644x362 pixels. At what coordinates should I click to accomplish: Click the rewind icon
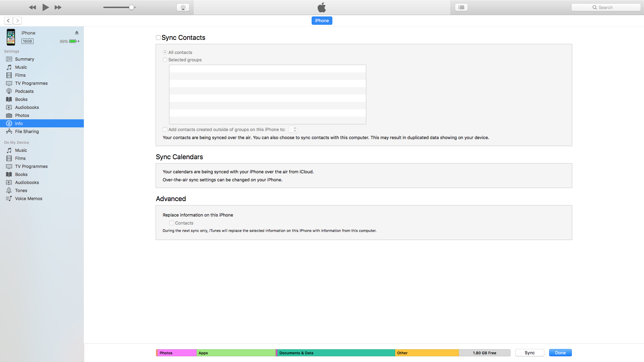(x=33, y=7)
